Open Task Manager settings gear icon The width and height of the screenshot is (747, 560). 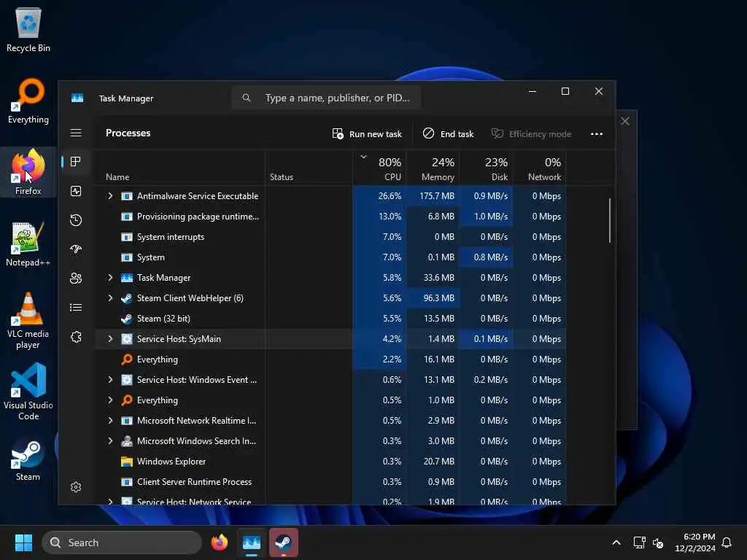click(x=76, y=486)
